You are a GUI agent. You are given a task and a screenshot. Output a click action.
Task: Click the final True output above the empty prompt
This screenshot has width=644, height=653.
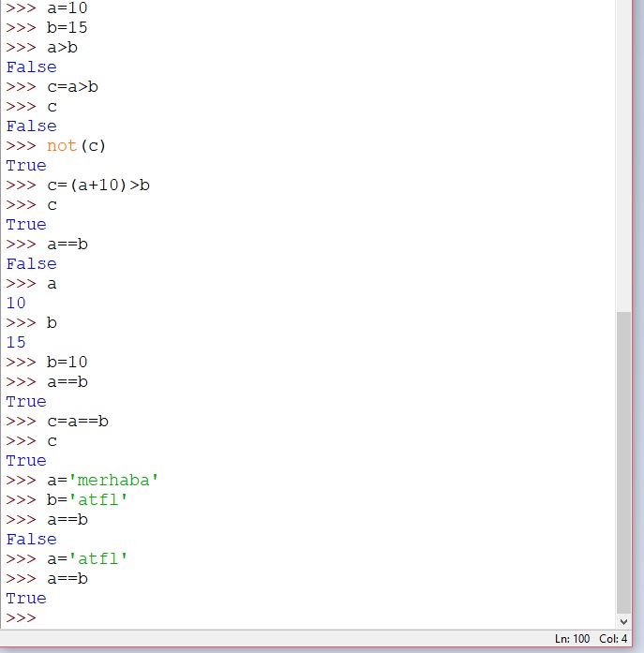click(26, 599)
